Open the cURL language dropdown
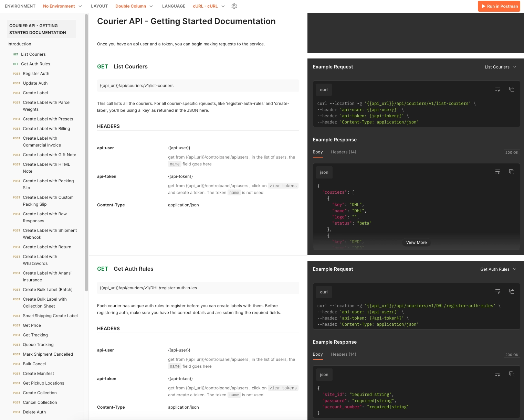The width and height of the screenshot is (524, 420). pos(209,6)
